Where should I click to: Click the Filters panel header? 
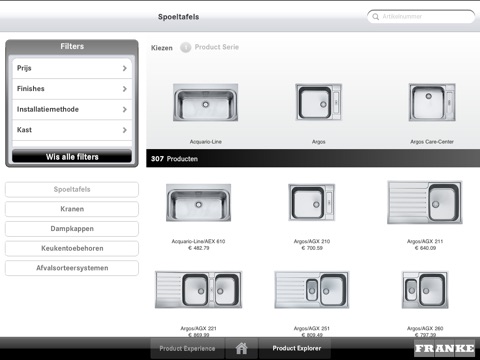coord(72,46)
